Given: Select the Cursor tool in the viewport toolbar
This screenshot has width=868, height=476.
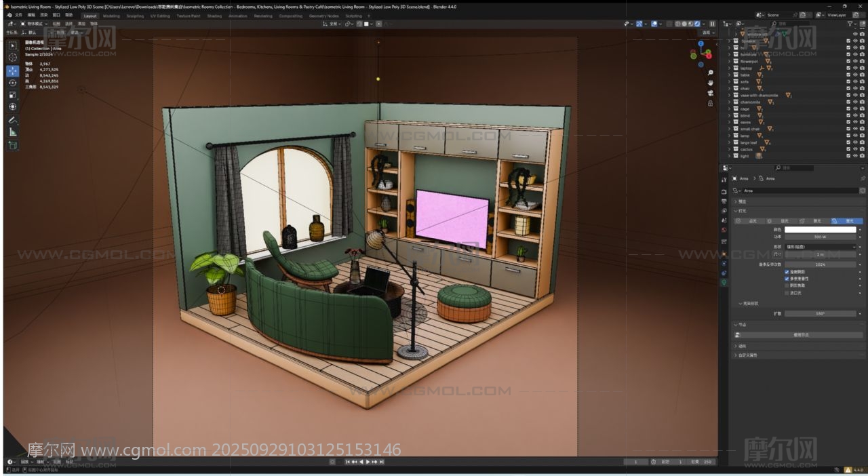Looking at the screenshot, I should pos(12,58).
